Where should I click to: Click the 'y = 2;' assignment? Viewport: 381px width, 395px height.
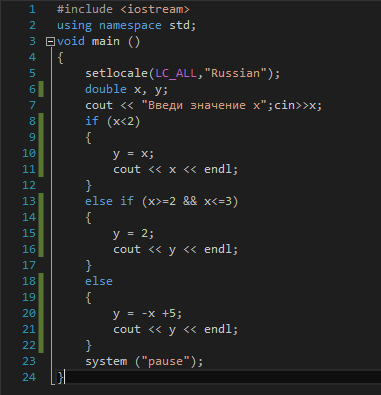[134, 233]
